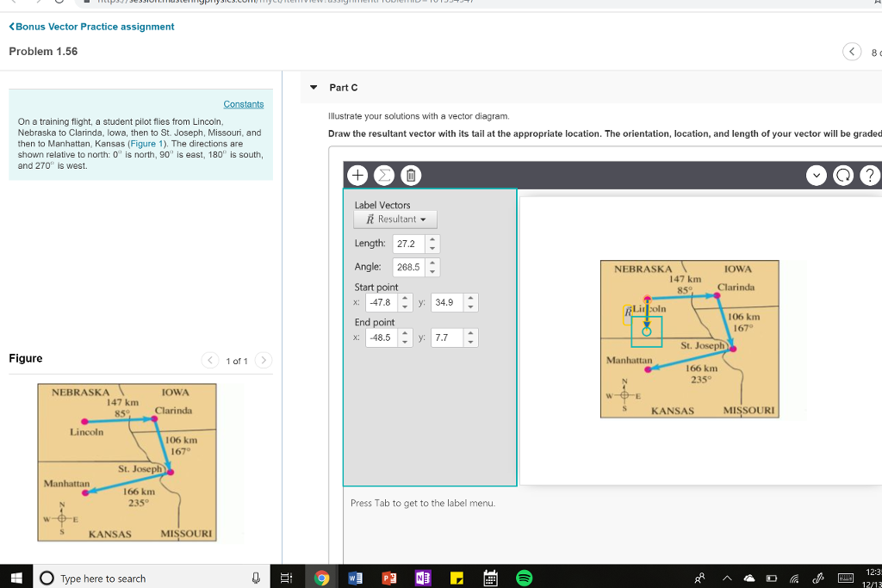The width and height of the screenshot is (882, 588).
Task: Click the Angle input field
Action: 409,267
